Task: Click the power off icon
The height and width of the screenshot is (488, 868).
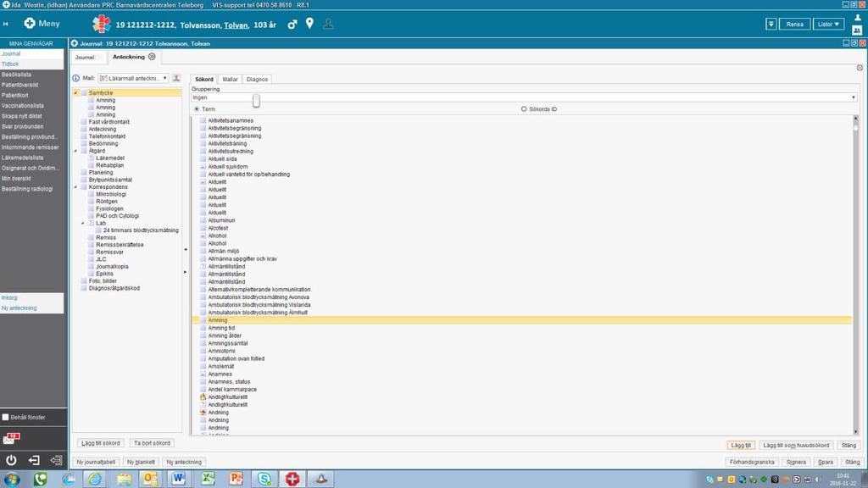Action: click(x=11, y=460)
